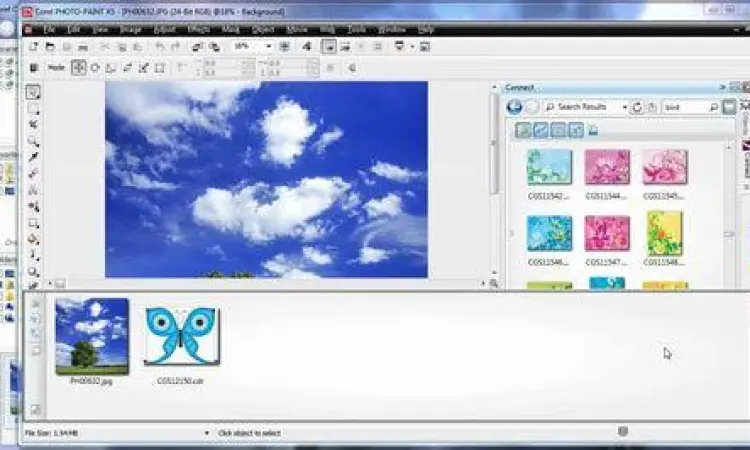
Task: Go back in the Connect docker
Action: coord(515,107)
